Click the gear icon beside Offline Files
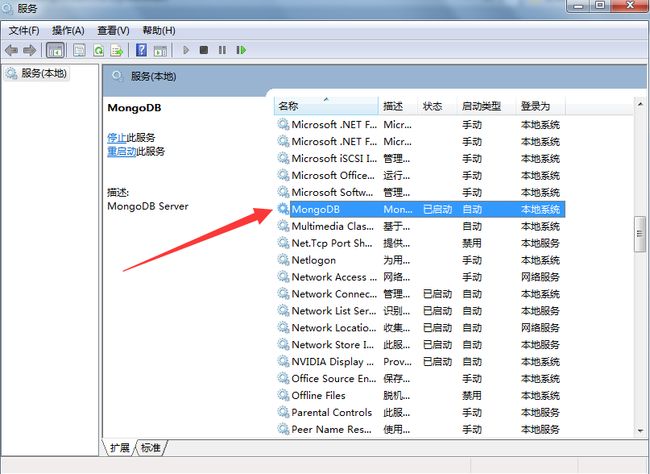This screenshot has width=650, height=474. click(283, 395)
